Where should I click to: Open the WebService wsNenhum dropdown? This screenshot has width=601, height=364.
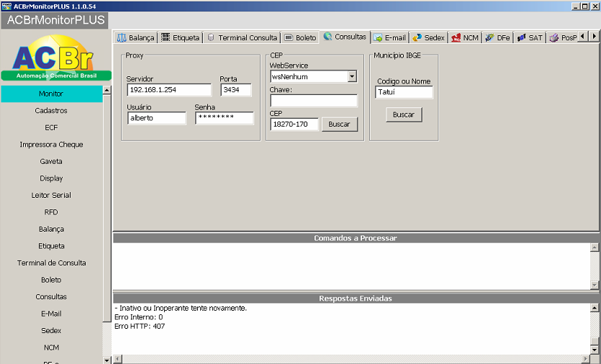click(352, 77)
